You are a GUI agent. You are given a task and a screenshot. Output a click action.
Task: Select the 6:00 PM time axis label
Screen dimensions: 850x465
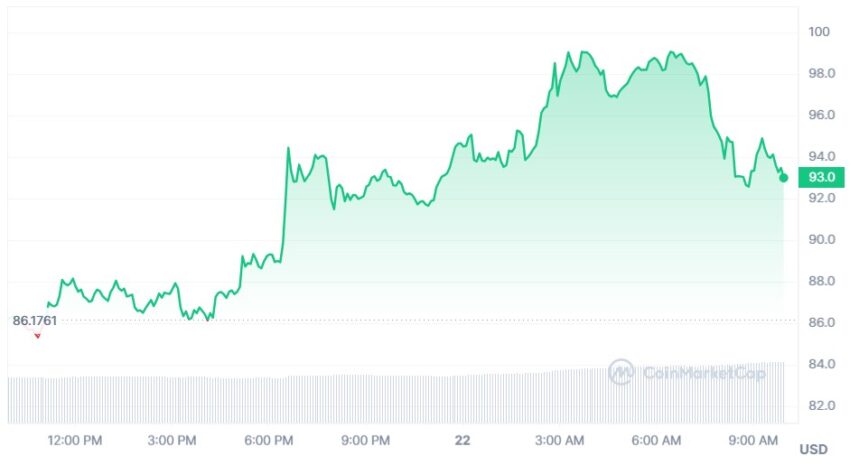269,441
